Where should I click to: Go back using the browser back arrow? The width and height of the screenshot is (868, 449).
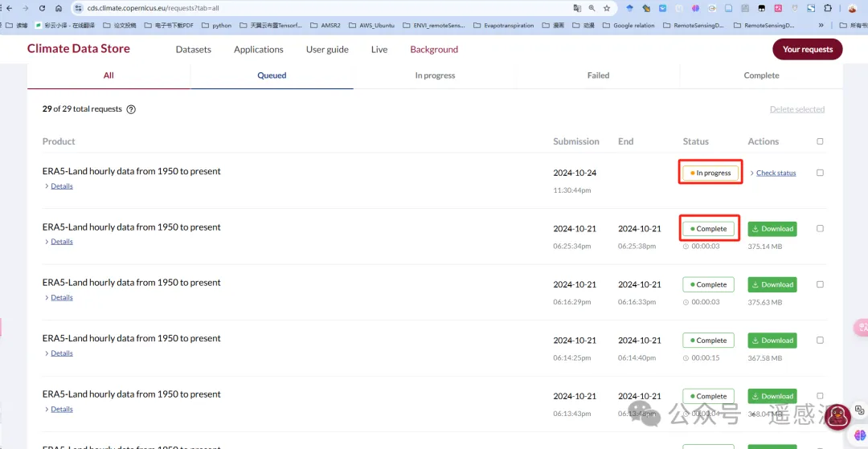(x=10, y=8)
